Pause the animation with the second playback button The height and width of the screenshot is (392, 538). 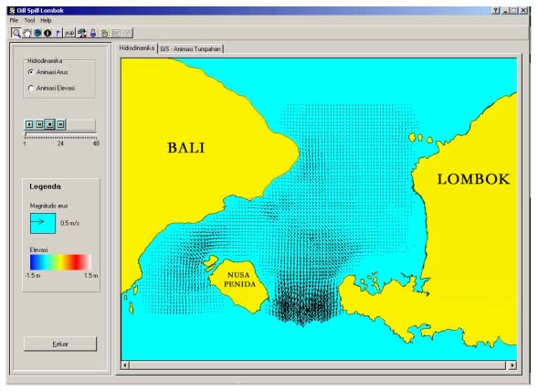(x=40, y=124)
